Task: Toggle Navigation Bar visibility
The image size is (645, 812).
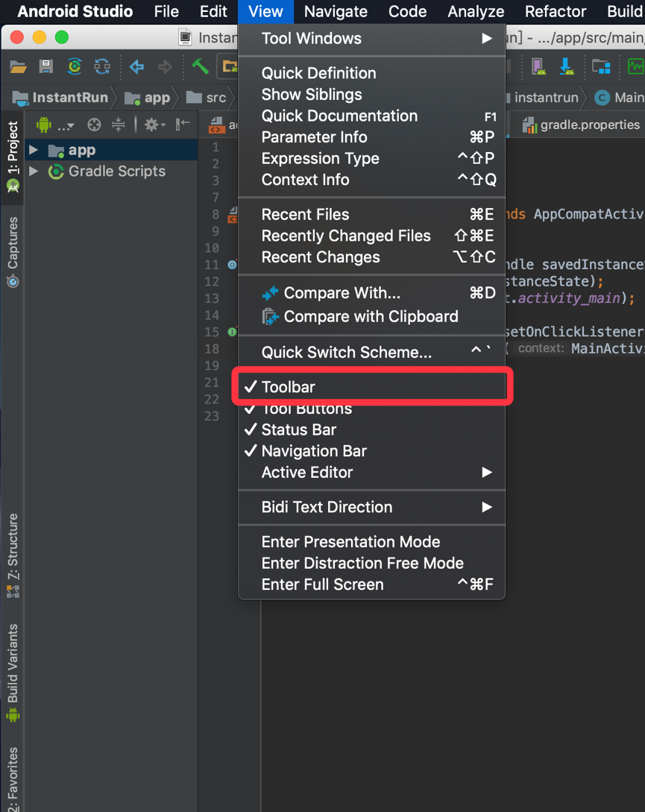Action: (371, 451)
